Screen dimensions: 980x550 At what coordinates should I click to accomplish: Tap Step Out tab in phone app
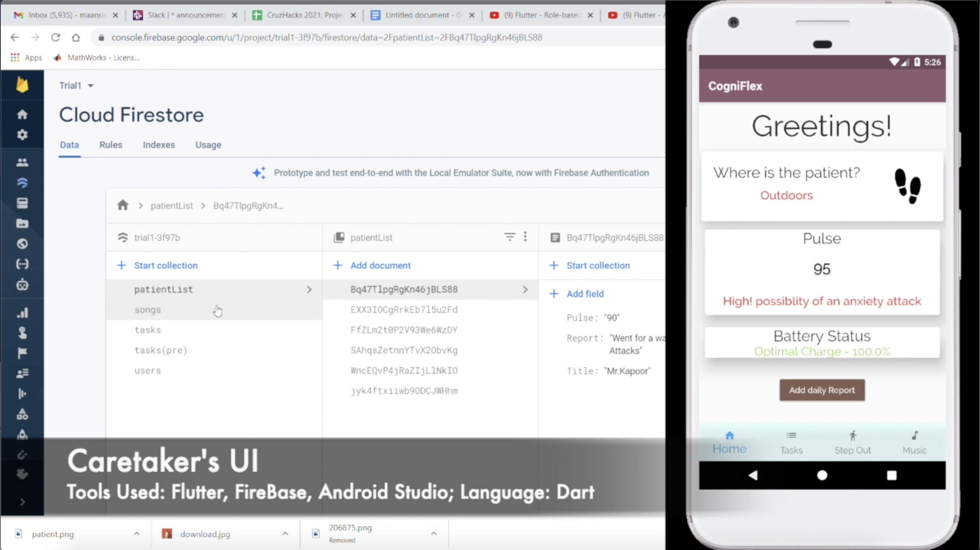852,442
